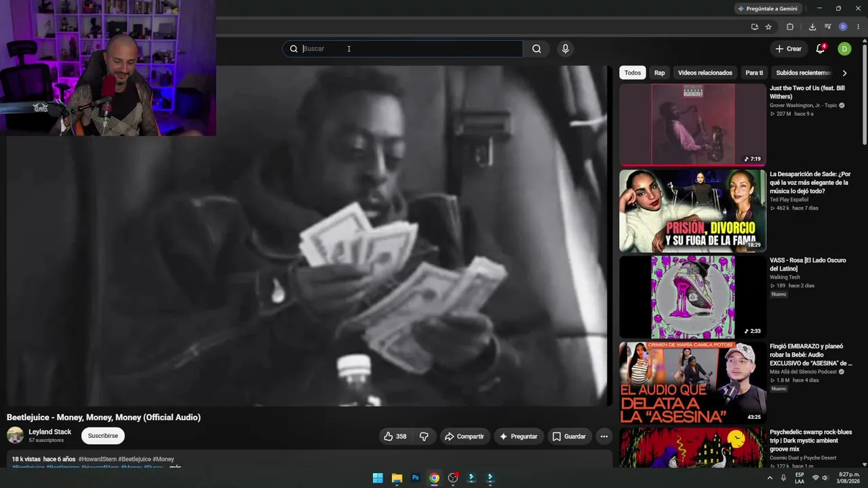Open more actions for the video
Image resolution: width=868 pixels, height=488 pixels.
tap(604, 436)
